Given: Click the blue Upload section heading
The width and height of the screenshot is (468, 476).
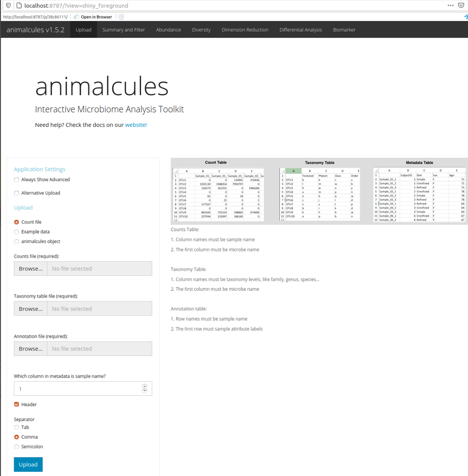Looking at the screenshot, I should click(x=23, y=208).
